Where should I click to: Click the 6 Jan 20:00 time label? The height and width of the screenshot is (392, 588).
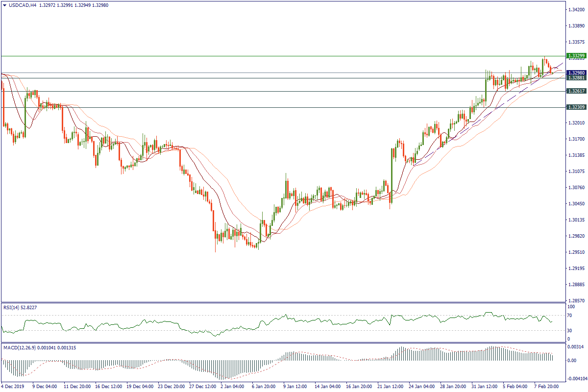[x=265, y=387]
